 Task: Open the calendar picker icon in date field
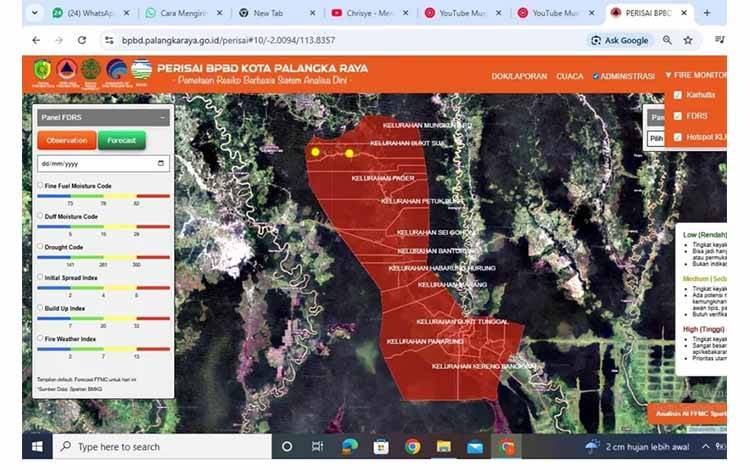[161, 164]
